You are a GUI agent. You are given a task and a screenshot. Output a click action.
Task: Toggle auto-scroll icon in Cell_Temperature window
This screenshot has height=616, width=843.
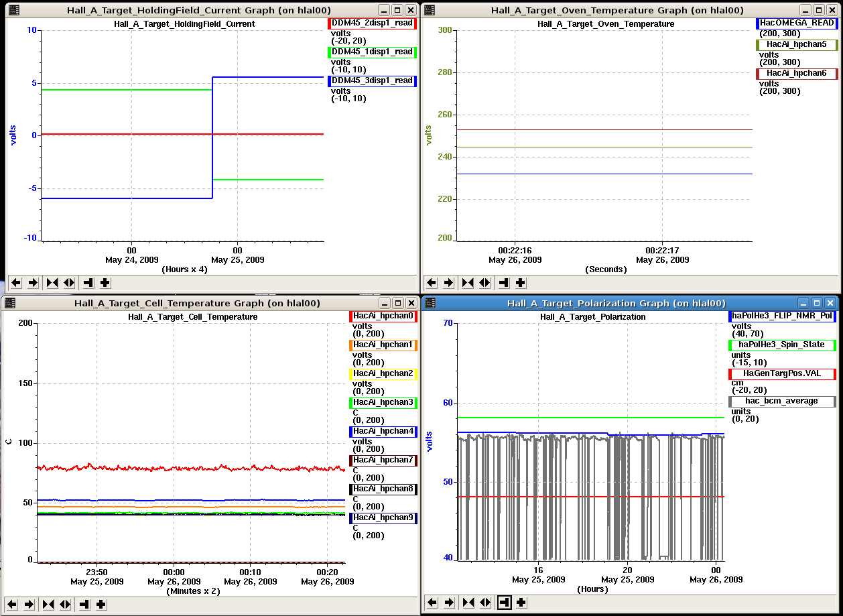[84, 604]
